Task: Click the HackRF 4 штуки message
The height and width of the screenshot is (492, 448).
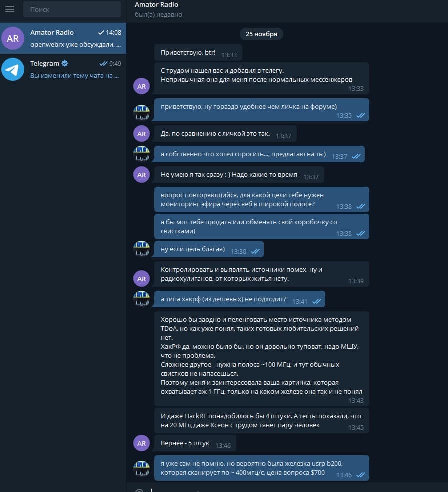Action: pyautogui.click(x=262, y=421)
